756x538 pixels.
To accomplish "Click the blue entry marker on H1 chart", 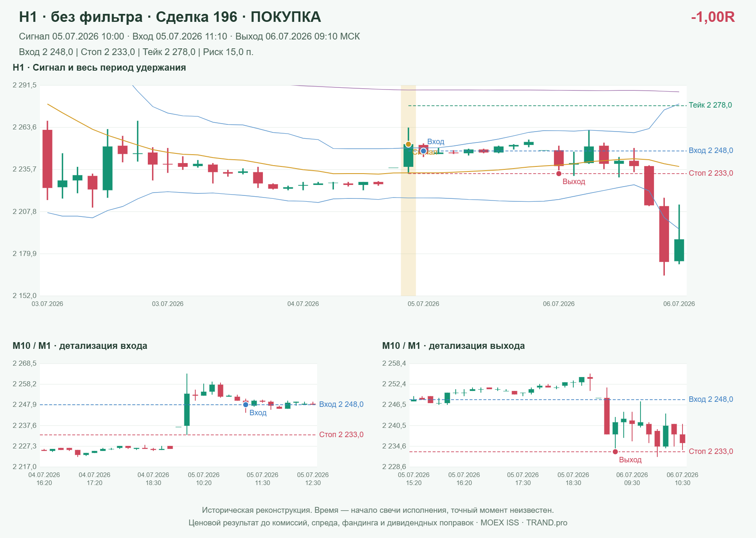I will coord(423,151).
